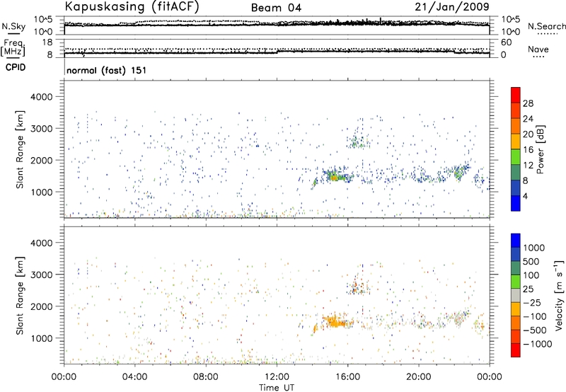
Task: Click the 'Kapuskasing (fitACF)' title text
Action: click(x=132, y=6)
